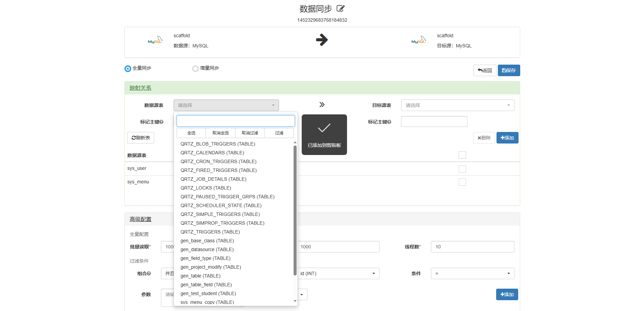
Task: Click the input field showing 1000
Action: (x=338, y=247)
